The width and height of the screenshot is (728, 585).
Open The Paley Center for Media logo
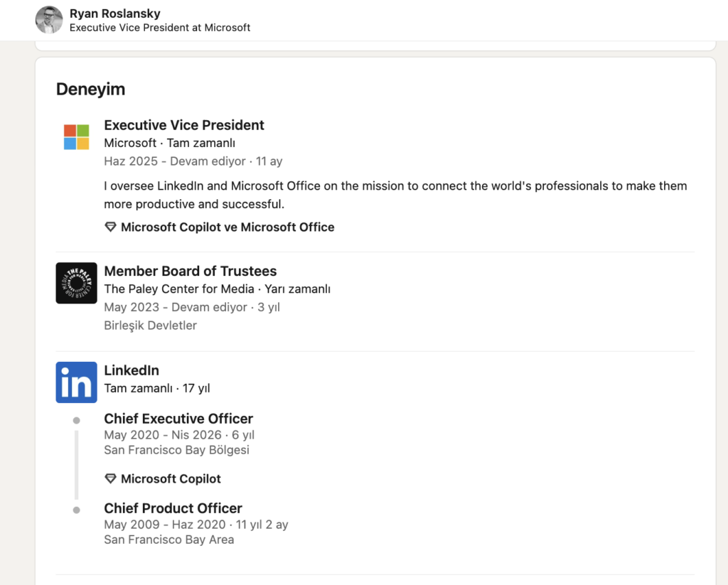pyautogui.click(x=76, y=283)
